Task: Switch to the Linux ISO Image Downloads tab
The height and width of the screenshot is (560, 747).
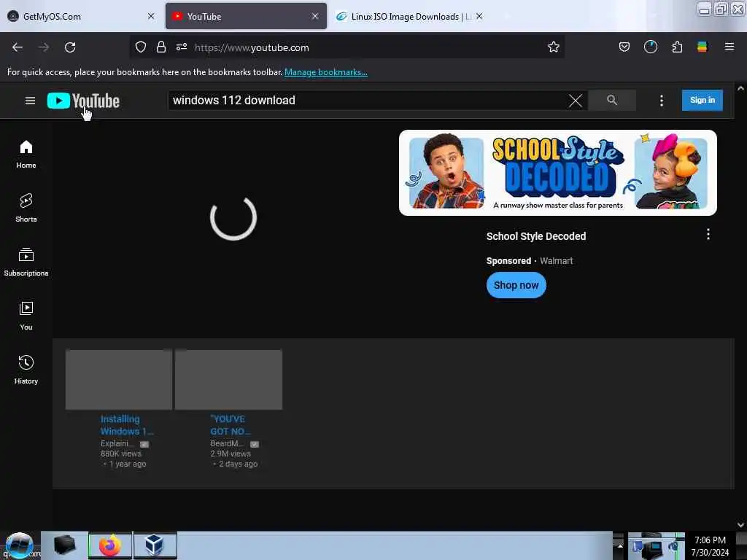Action: [409, 16]
